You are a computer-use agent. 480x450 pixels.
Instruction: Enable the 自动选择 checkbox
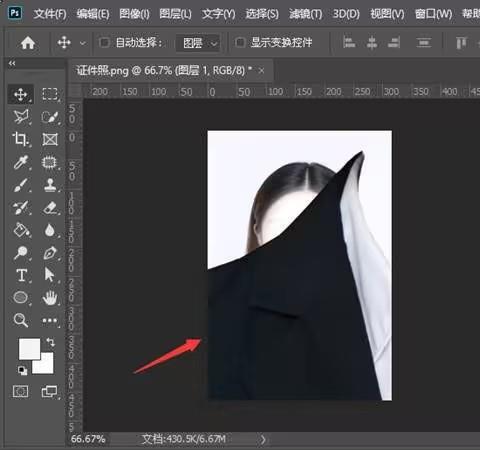pyautogui.click(x=104, y=42)
